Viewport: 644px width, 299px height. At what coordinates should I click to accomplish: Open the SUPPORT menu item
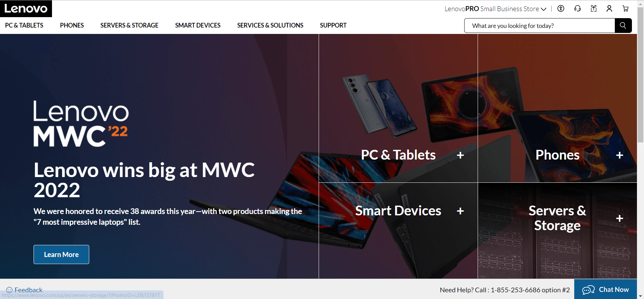pyautogui.click(x=333, y=25)
